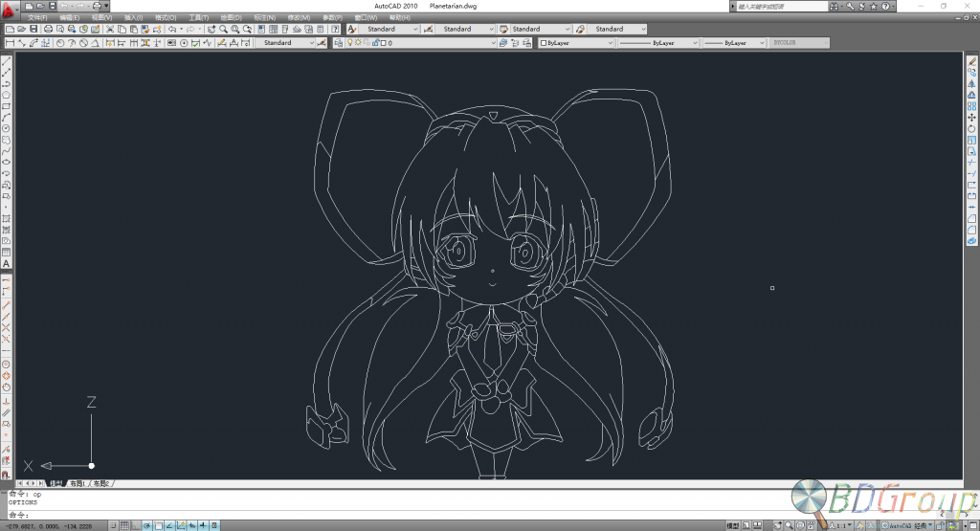Open Layer Properties Manager icon

click(338, 42)
